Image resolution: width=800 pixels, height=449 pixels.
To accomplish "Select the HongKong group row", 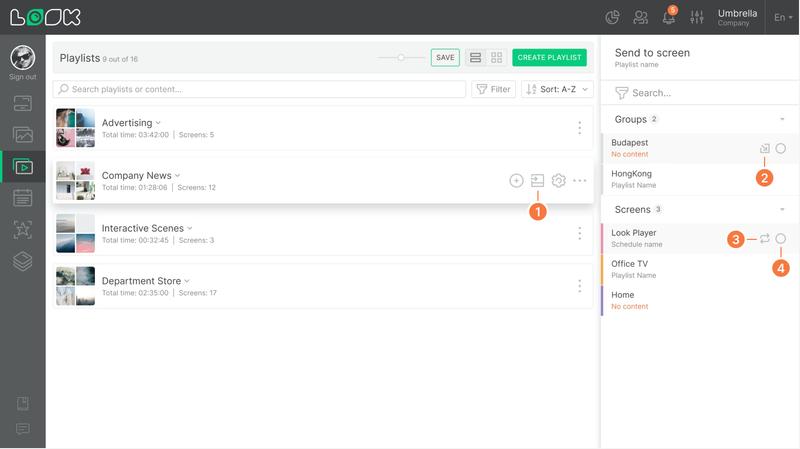I will (700, 179).
